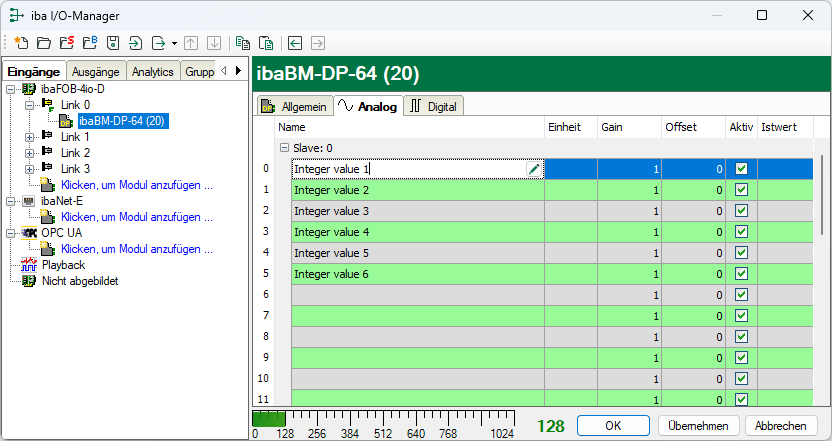Toggle Aktiv checkbox for Integer value 4
This screenshot has width=832, height=441.
click(741, 232)
